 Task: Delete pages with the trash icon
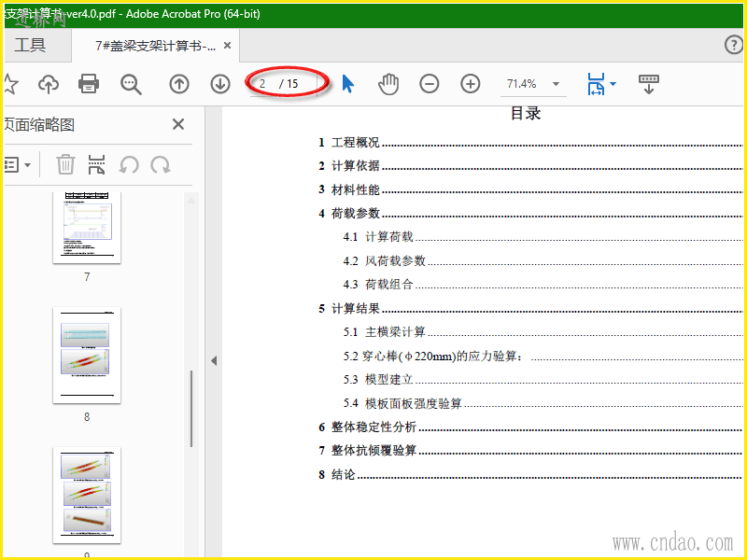[65, 165]
